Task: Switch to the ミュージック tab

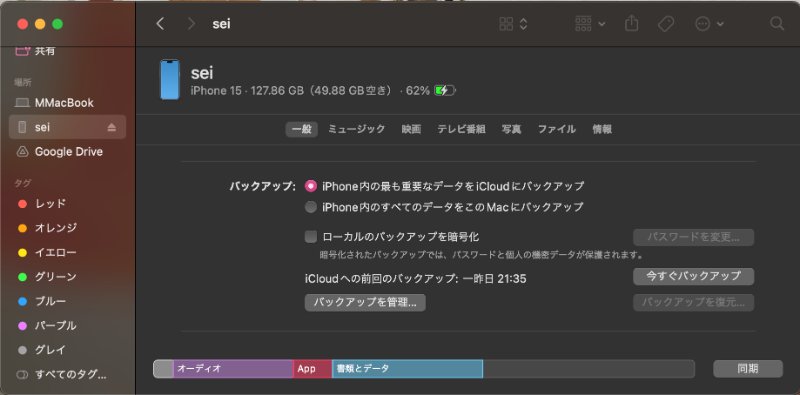Action: 357,129
